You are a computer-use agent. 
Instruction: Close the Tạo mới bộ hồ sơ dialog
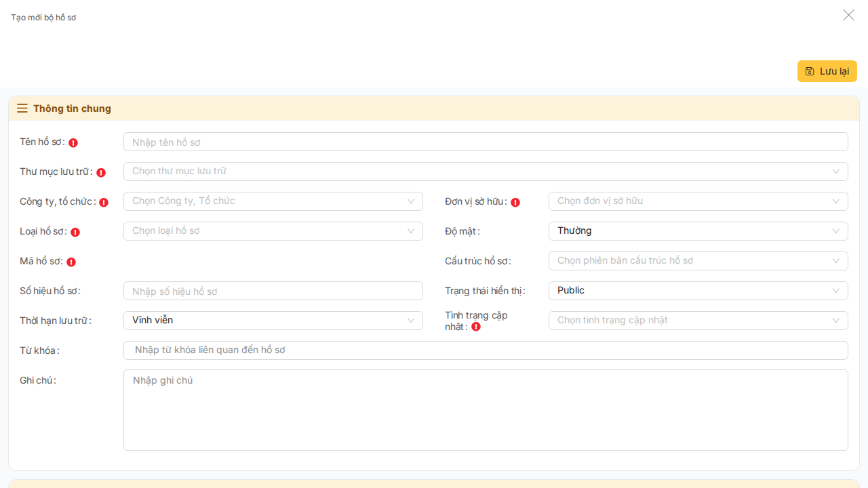pyautogui.click(x=848, y=15)
